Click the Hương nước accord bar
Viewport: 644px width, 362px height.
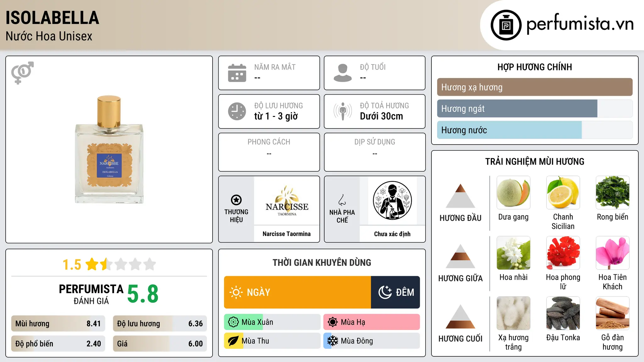pos(535,130)
